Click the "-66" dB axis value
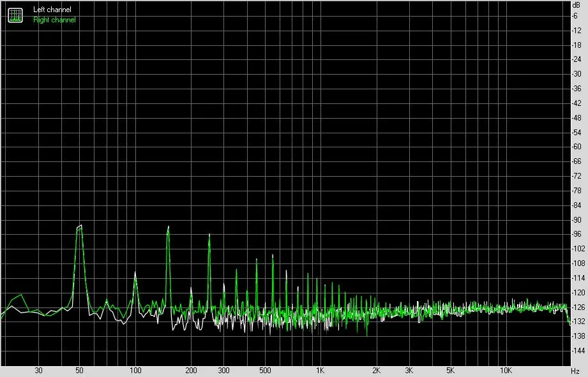Image resolution: width=588 pixels, height=377 pixels. point(576,161)
